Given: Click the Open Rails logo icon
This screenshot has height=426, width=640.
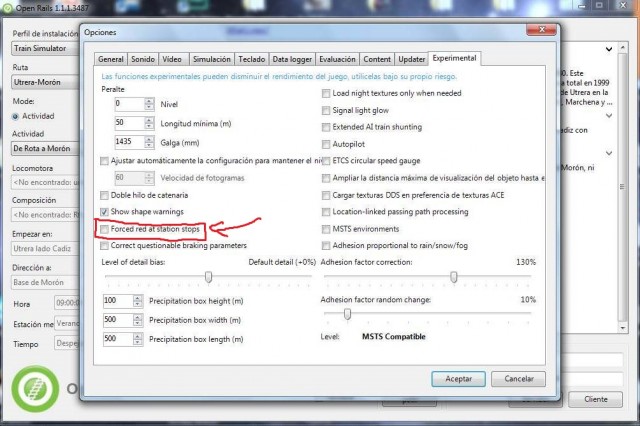Looking at the screenshot, I should pos(33,389).
